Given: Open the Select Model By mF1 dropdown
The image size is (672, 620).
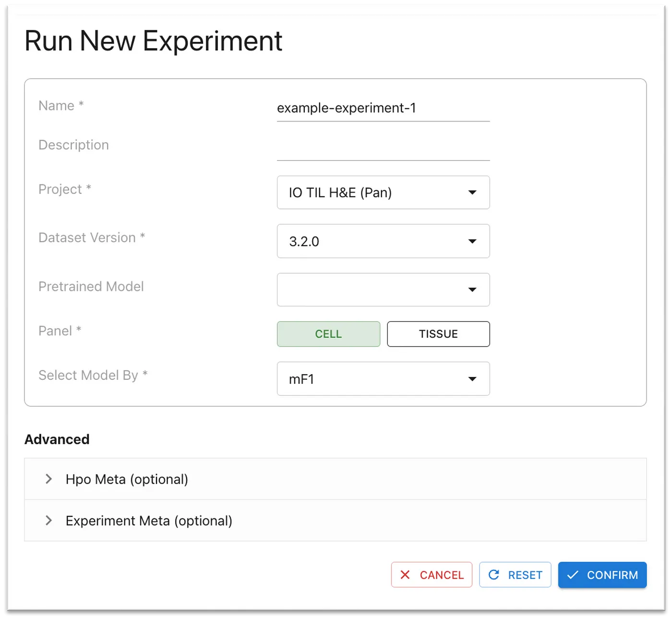Looking at the screenshot, I should coord(383,379).
